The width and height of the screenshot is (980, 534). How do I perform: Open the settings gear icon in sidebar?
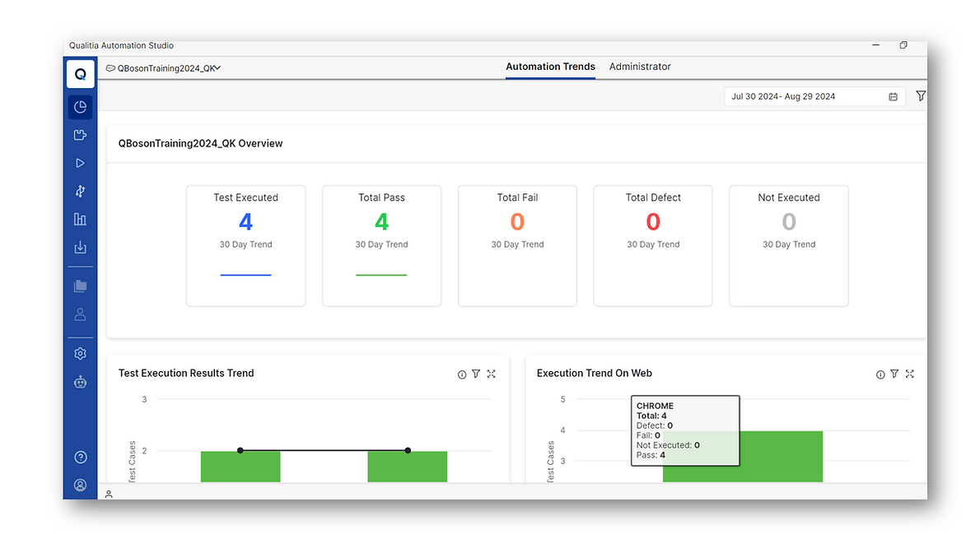(x=80, y=354)
